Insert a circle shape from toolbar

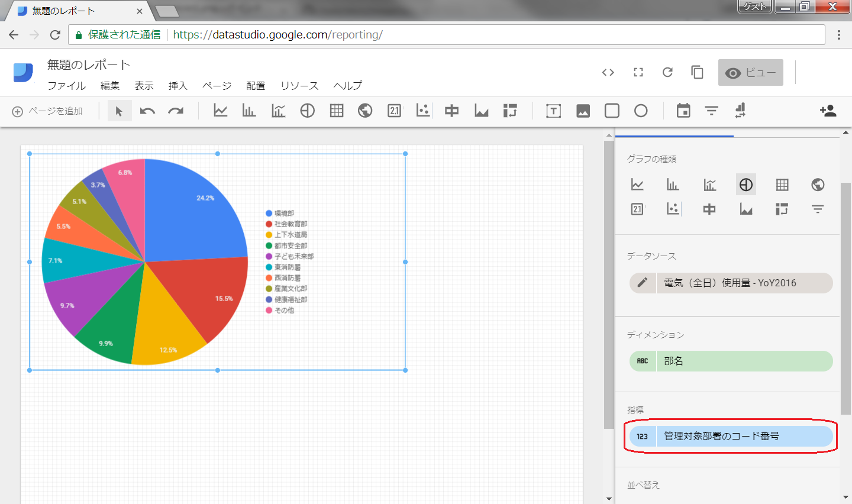tap(641, 111)
